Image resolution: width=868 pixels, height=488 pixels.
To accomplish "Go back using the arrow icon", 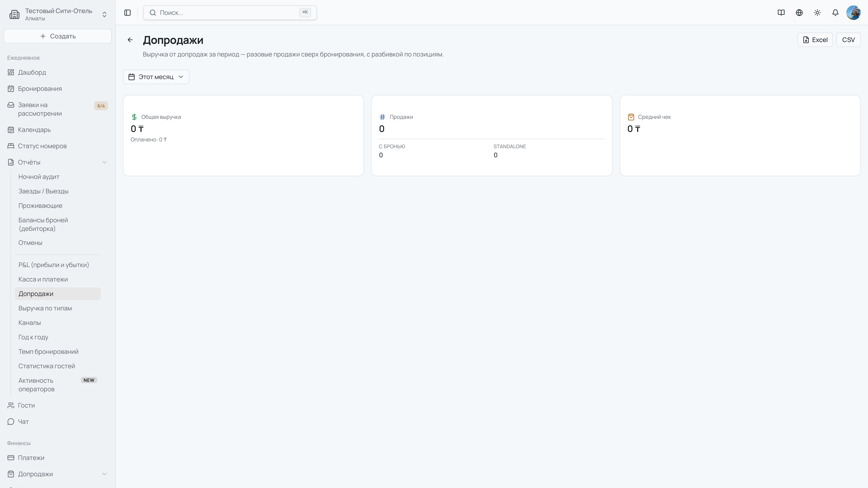I will (x=130, y=40).
